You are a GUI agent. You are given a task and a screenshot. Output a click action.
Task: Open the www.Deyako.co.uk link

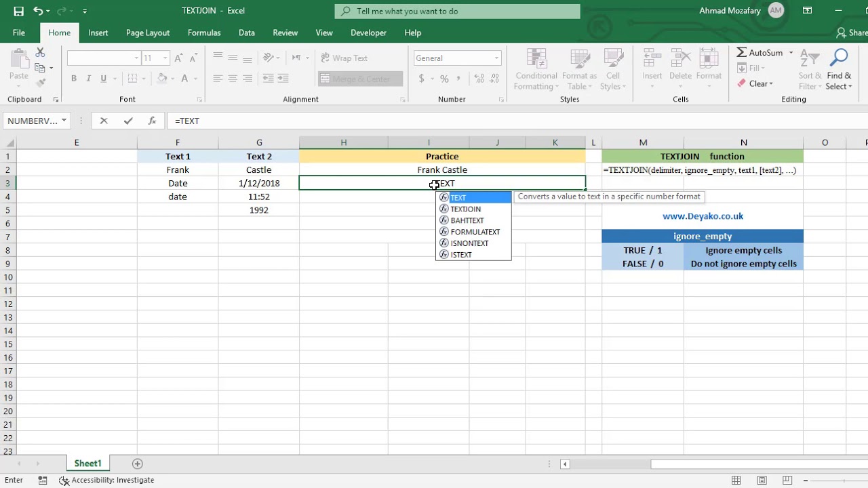click(x=703, y=216)
